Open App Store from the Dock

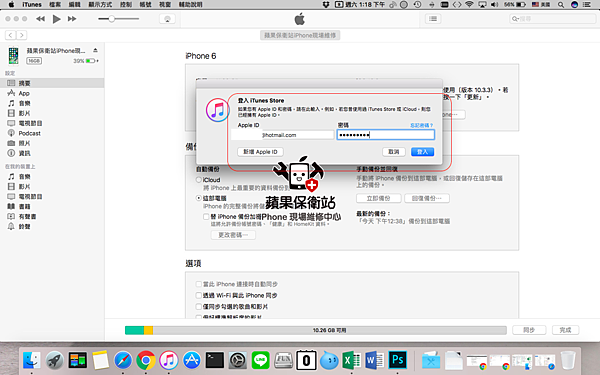pos(192,360)
